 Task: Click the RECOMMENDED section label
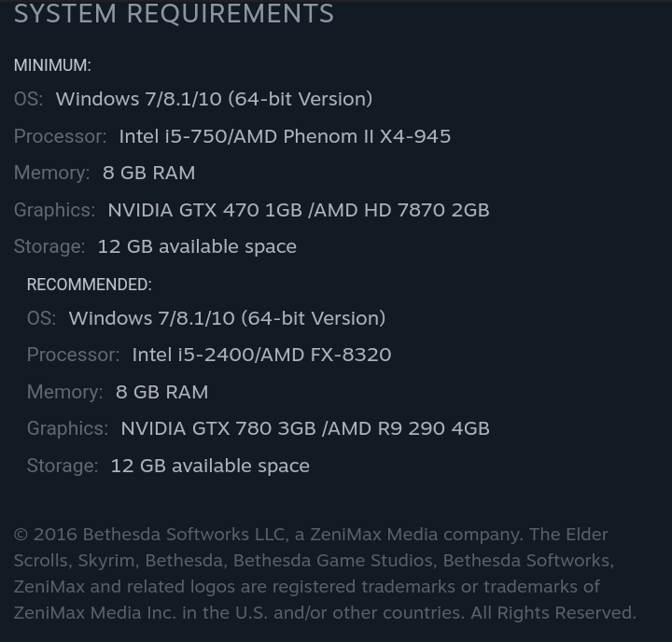click(x=89, y=285)
